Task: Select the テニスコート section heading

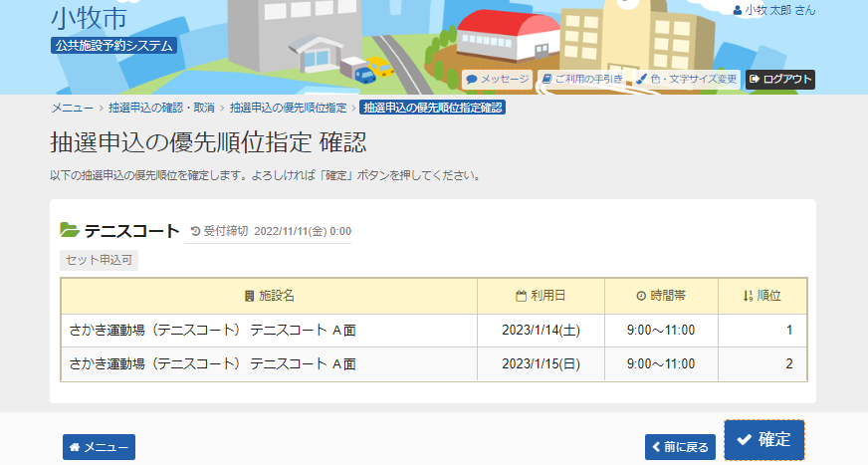Action: click(x=131, y=230)
